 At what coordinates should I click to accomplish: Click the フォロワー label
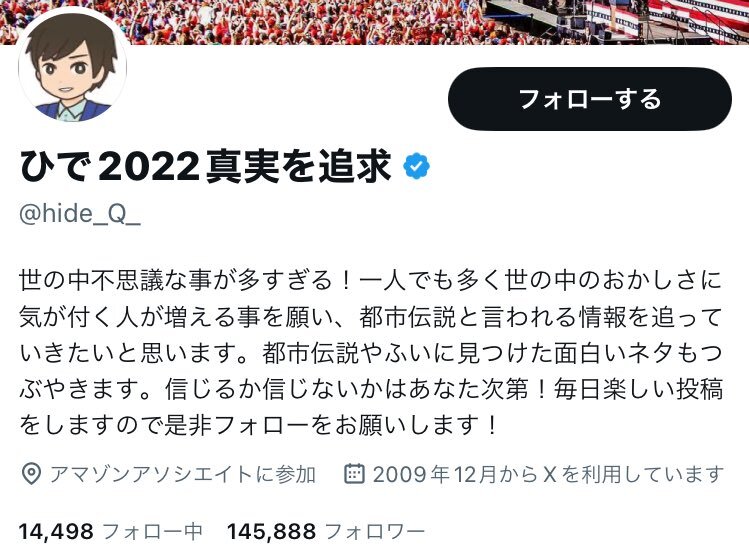pos(374,531)
